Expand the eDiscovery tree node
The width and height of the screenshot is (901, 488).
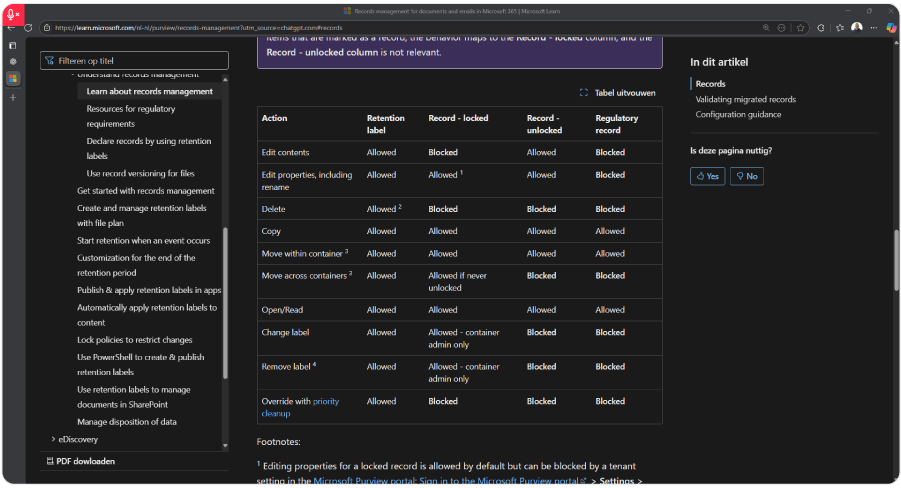54,438
